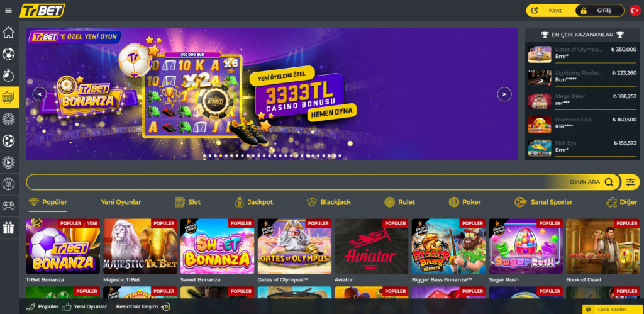This screenshot has height=314, width=644.
Task: Select the Sanal Sporlar tab
Action: (x=543, y=202)
